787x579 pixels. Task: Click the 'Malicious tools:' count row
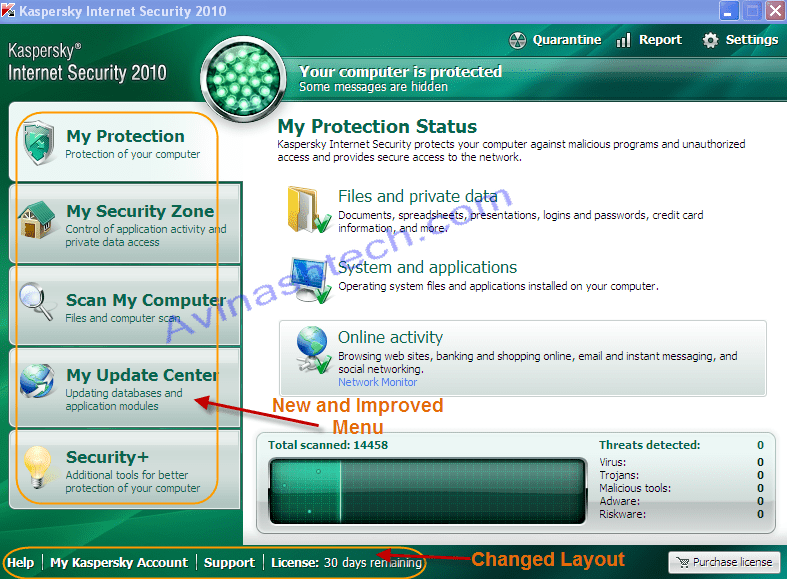point(682,488)
